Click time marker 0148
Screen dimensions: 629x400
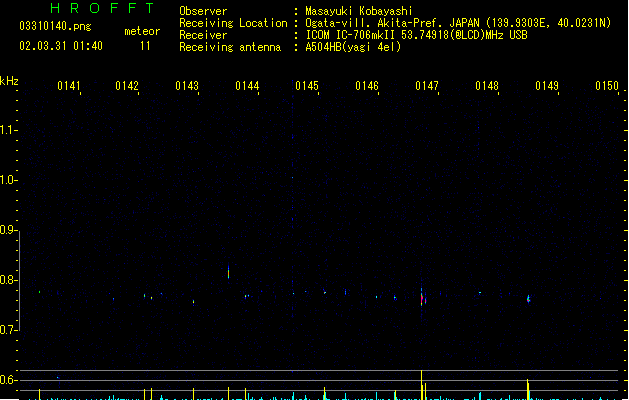coord(487,86)
